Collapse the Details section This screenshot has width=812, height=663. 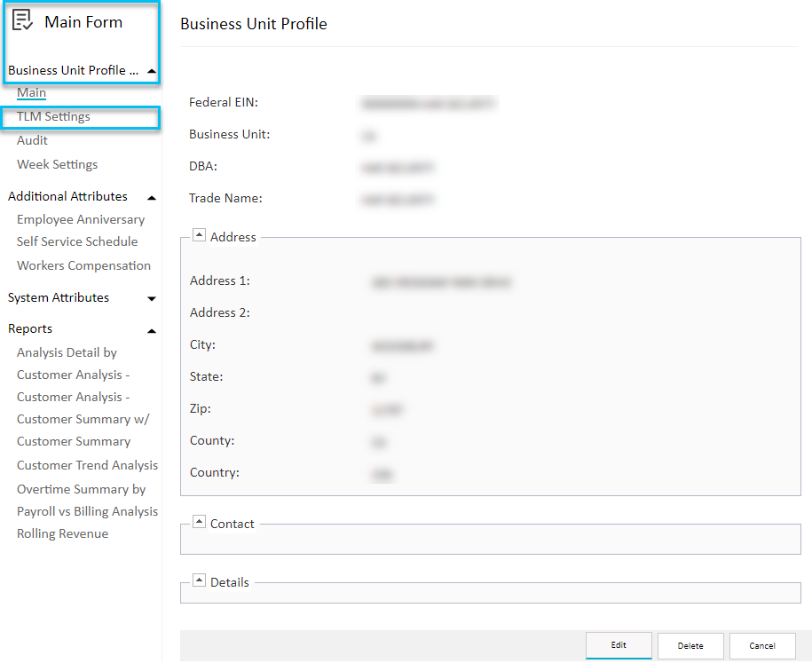(199, 580)
